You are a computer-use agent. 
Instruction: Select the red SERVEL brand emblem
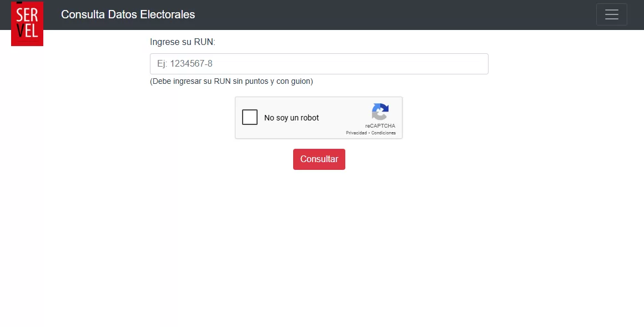pyautogui.click(x=27, y=23)
